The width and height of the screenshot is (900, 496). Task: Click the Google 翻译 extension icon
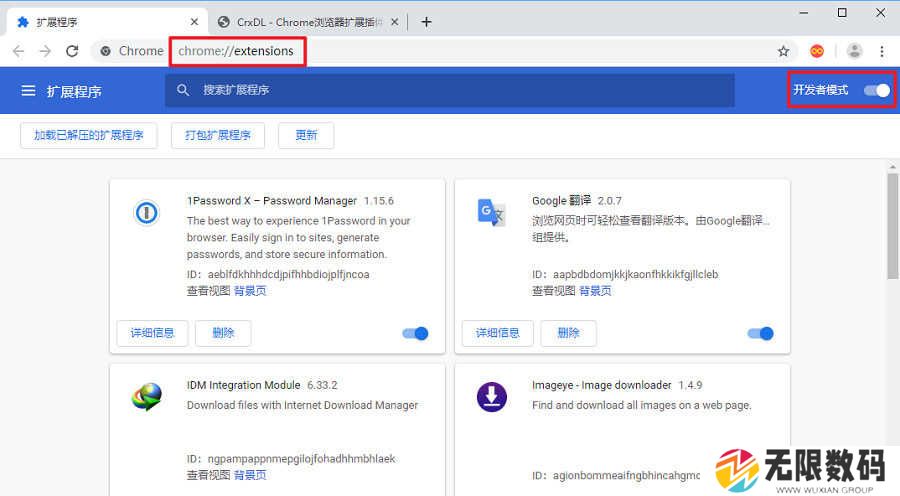tap(491, 212)
